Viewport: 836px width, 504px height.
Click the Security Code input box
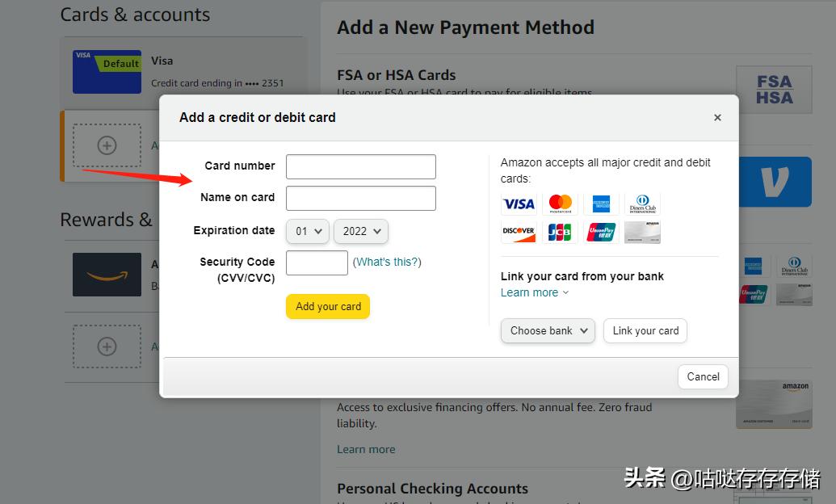point(317,262)
